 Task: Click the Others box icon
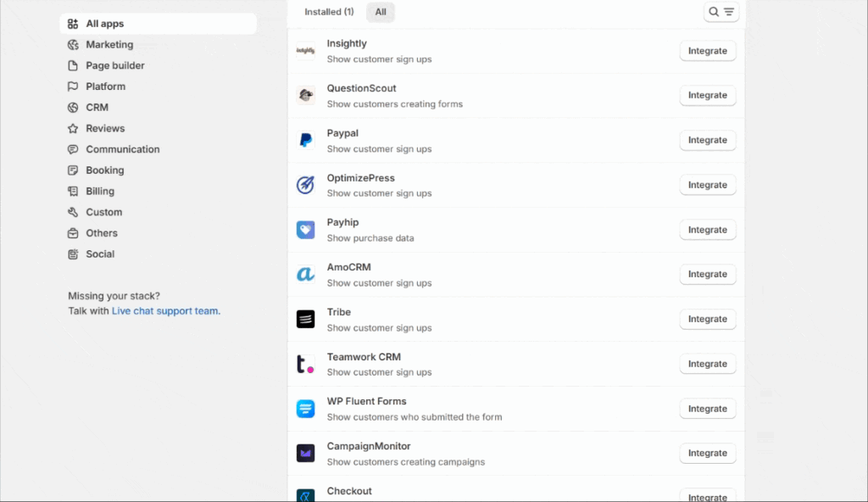[73, 233]
